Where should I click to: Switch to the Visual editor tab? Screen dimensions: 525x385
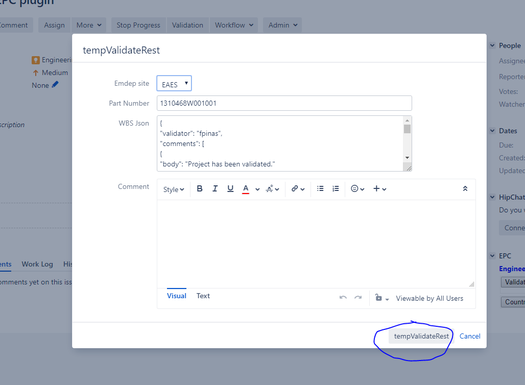[x=176, y=296]
